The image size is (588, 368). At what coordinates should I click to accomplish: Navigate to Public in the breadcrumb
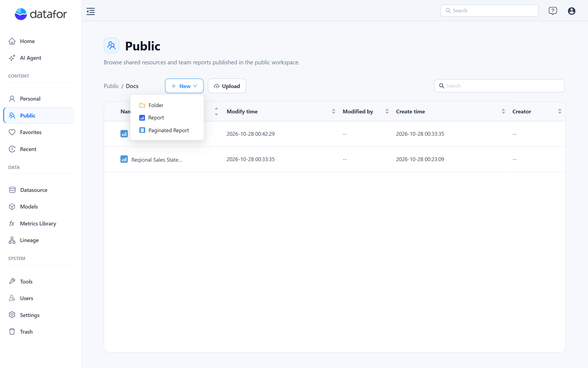111,86
